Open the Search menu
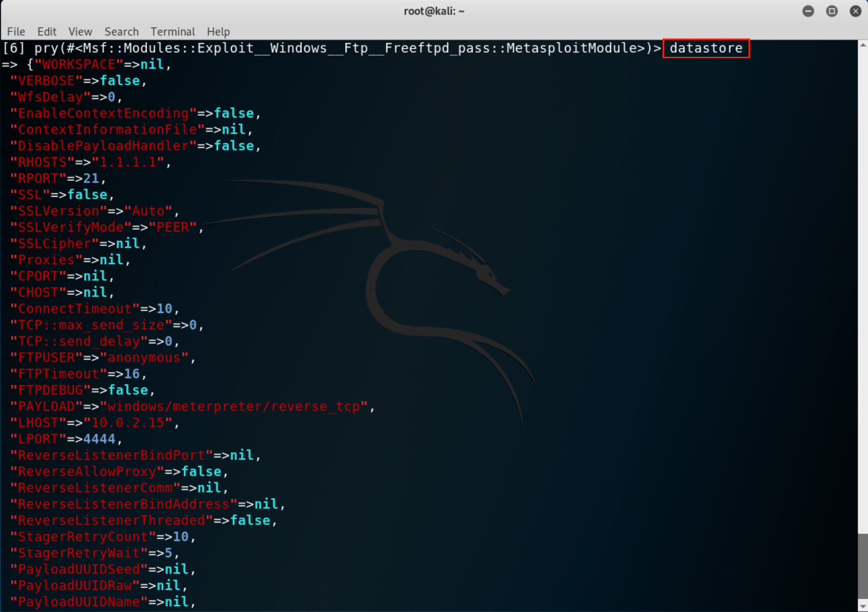Screen dimensions: 868x612 click(121, 32)
